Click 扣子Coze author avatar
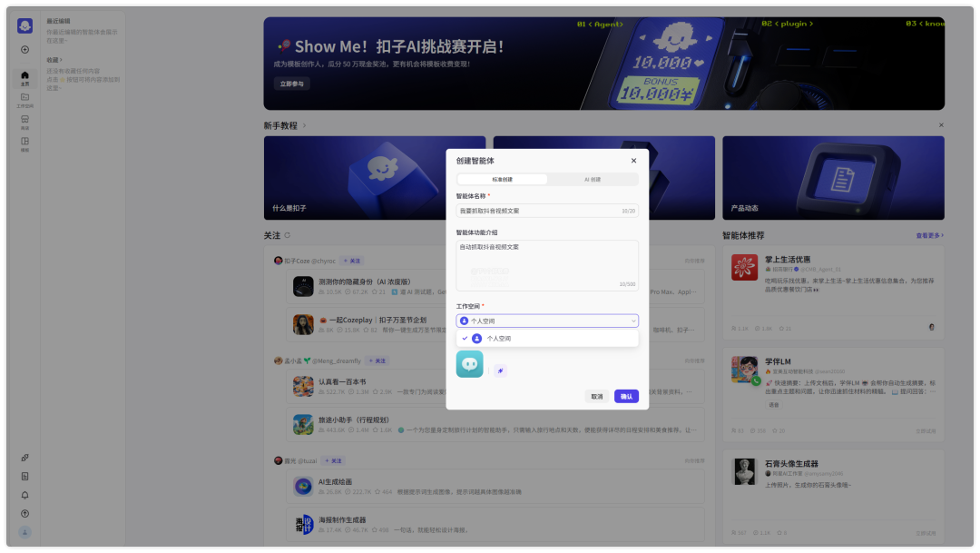Screen dimensions: 980x553 pyautogui.click(x=279, y=261)
